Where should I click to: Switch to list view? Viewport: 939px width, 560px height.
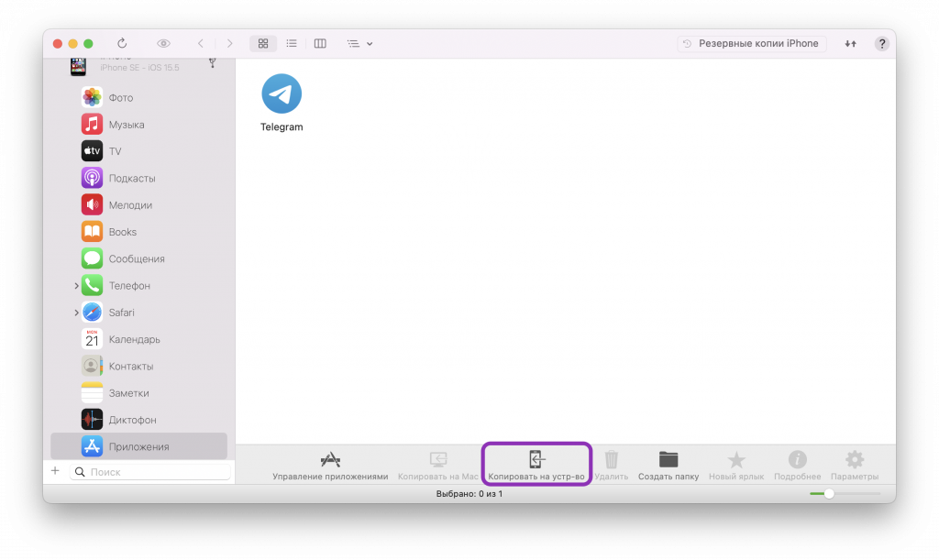click(x=292, y=43)
